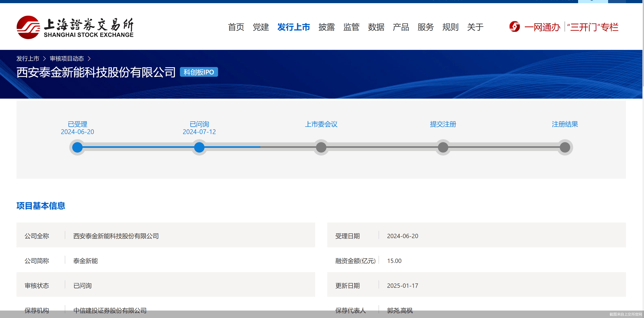644x318 pixels.
Task: Click the 已受理 stage label
Action: [x=77, y=124]
